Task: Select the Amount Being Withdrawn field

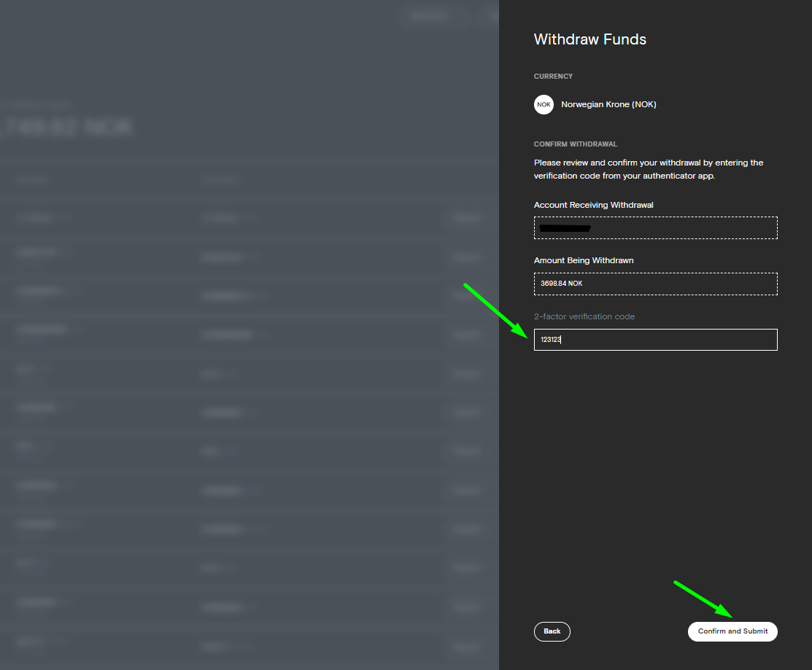Action: pos(655,284)
